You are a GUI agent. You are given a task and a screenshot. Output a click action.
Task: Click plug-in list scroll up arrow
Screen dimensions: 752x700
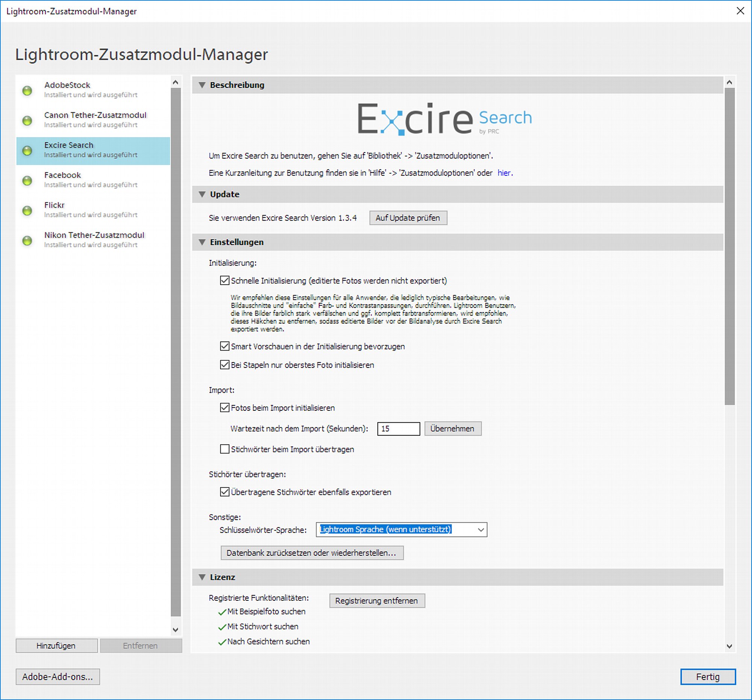(x=176, y=82)
